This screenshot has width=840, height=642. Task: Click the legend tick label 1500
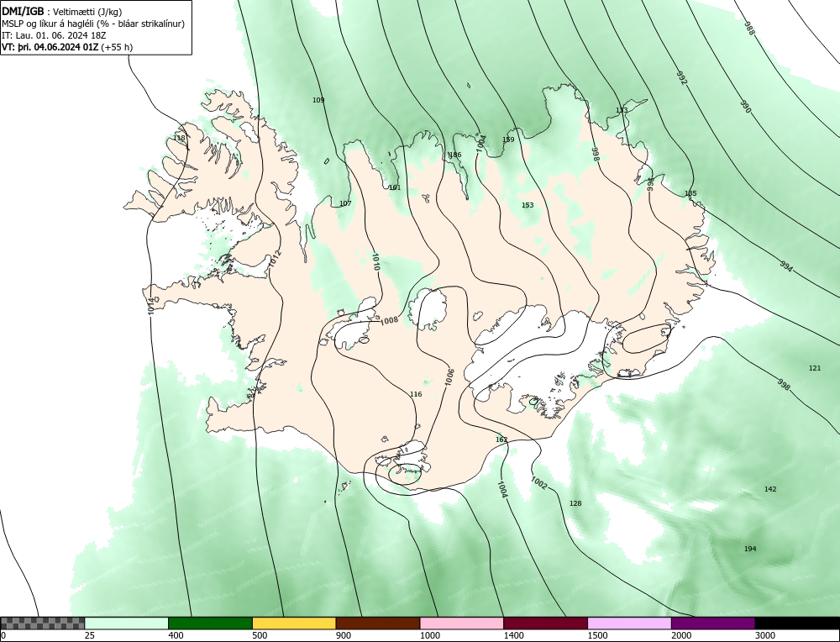(x=597, y=635)
